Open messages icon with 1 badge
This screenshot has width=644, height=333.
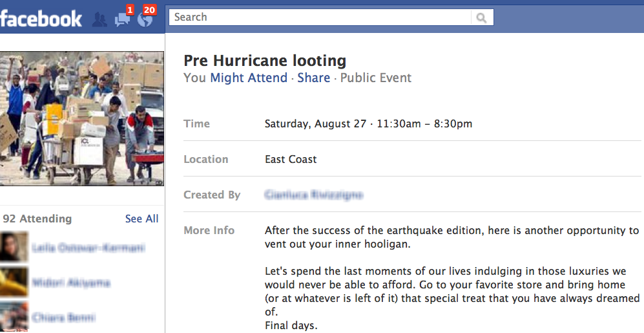point(123,19)
